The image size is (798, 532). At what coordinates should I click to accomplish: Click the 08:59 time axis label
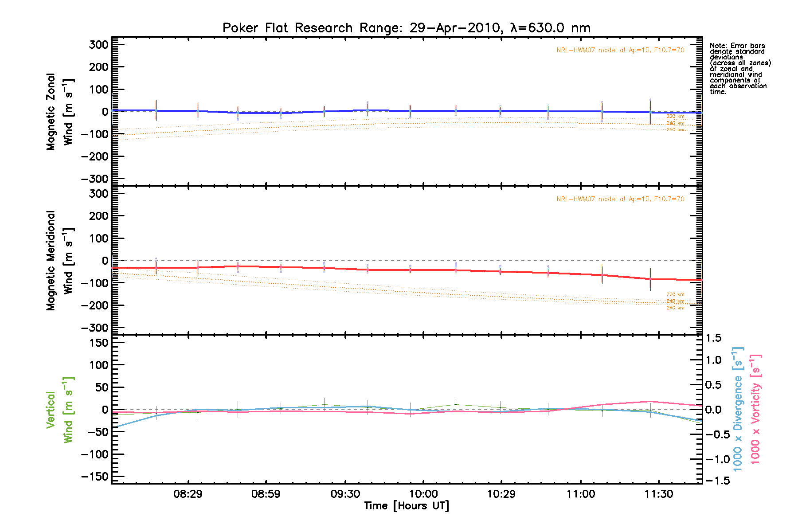[266, 494]
